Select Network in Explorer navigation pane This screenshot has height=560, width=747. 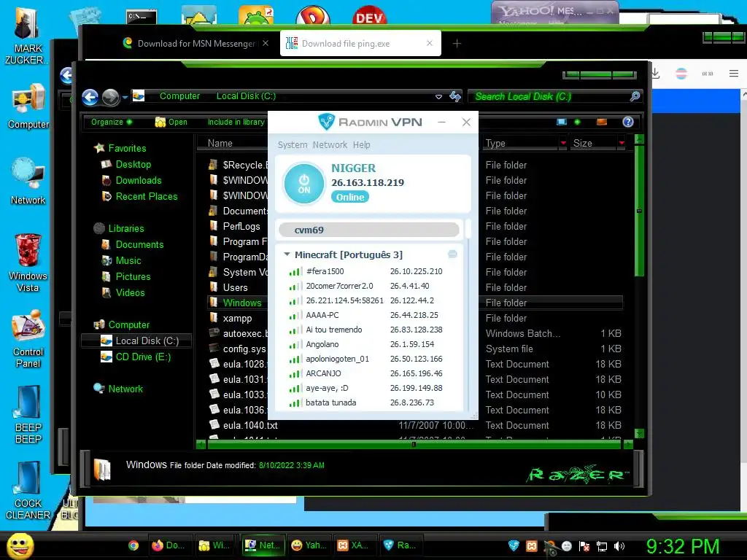click(x=125, y=389)
